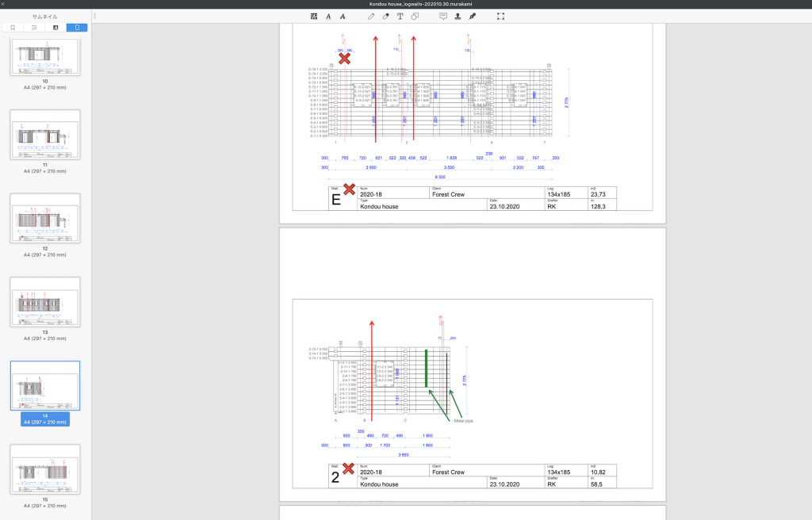Open page 12 thumbnail
The width and height of the screenshot is (812, 520).
[x=45, y=218]
